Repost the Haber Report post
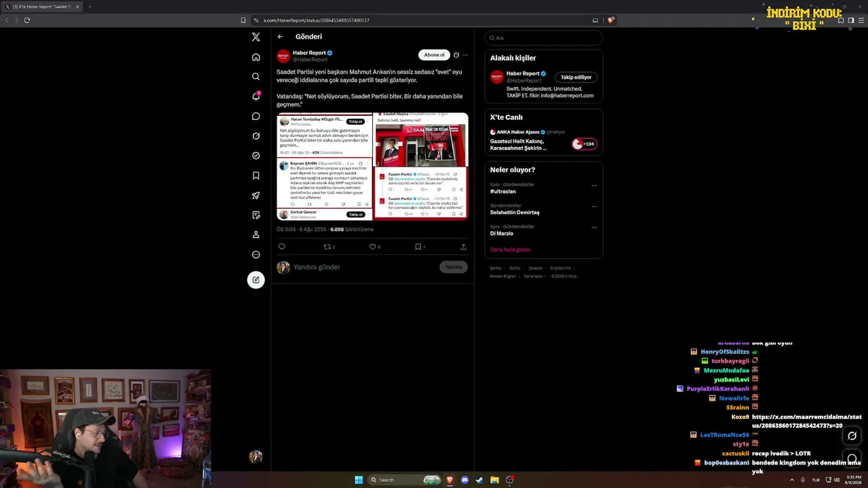The width and height of the screenshot is (868, 488). pyautogui.click(x=327, y=247)
